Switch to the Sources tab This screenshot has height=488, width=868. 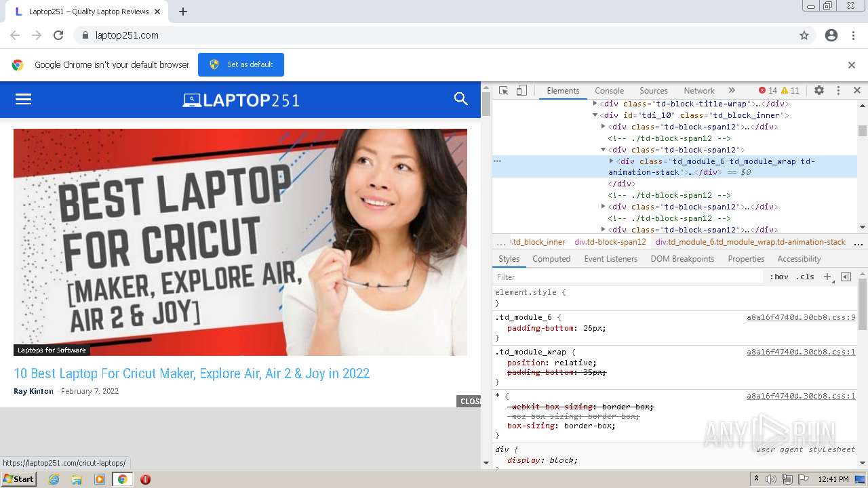654,90
